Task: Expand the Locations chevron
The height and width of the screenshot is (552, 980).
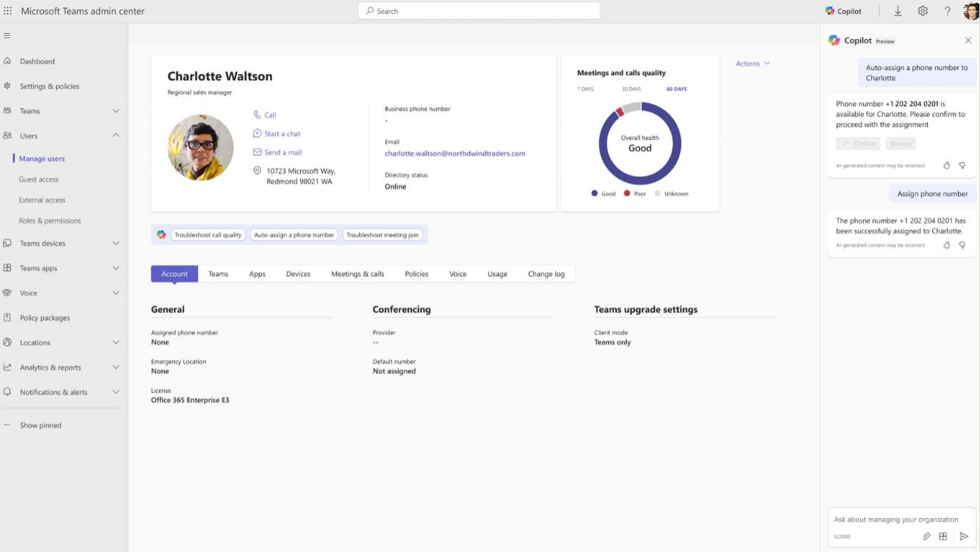Action: (x=116, y=342)
